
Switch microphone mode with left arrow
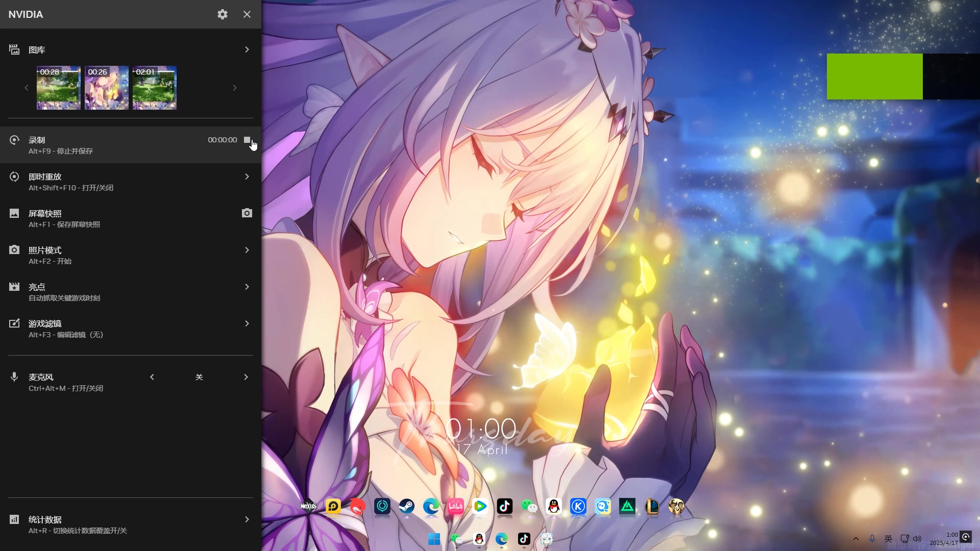(152, 377)
